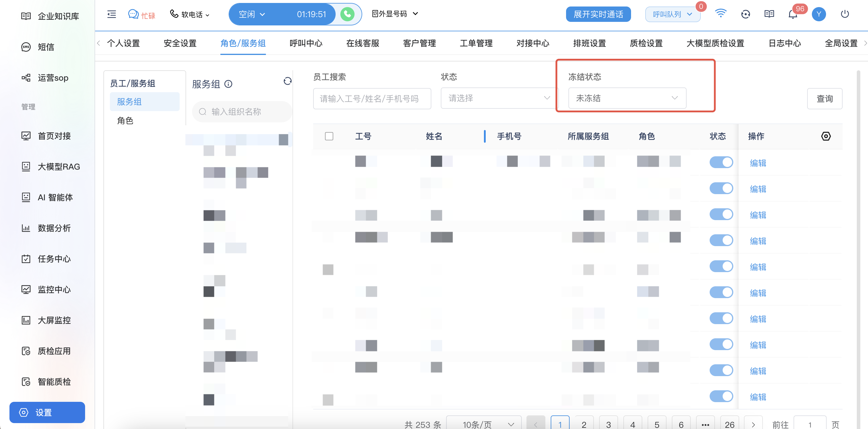This screenshot has width=868, height=429.
Task: Switch to 呼叫中心 tab
Action: (x=306, y=43)
